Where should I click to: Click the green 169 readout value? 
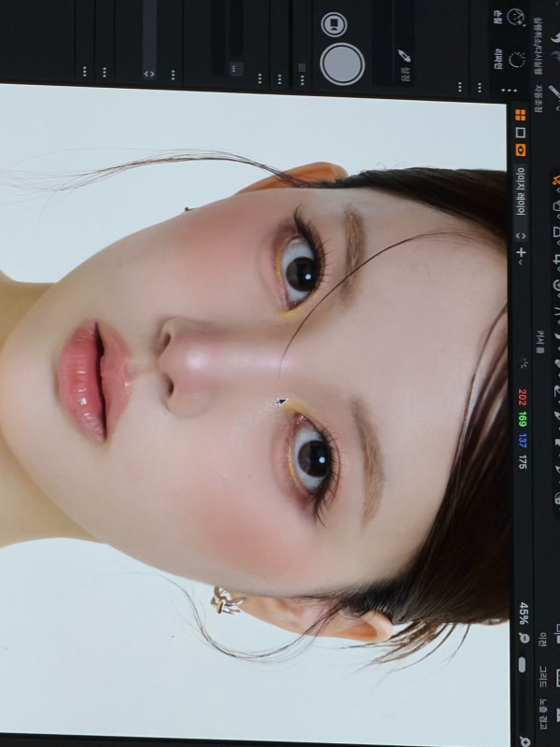point(522,419)
